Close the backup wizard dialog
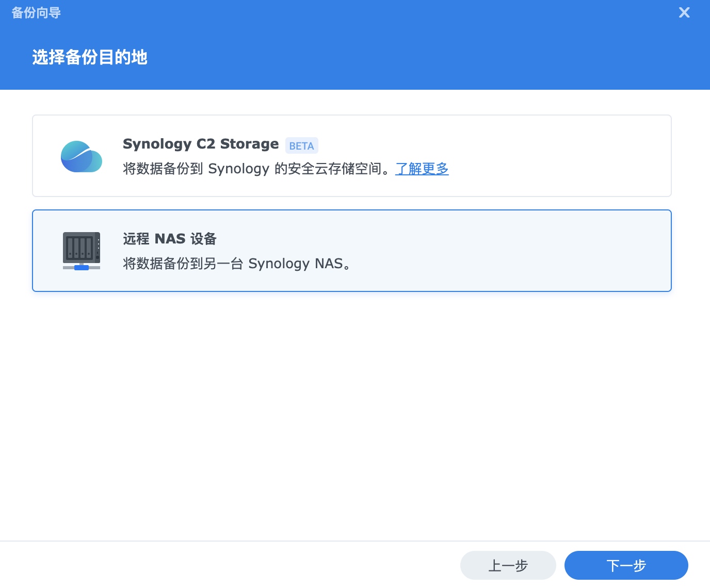710x588 pixels. coord(684,12)
